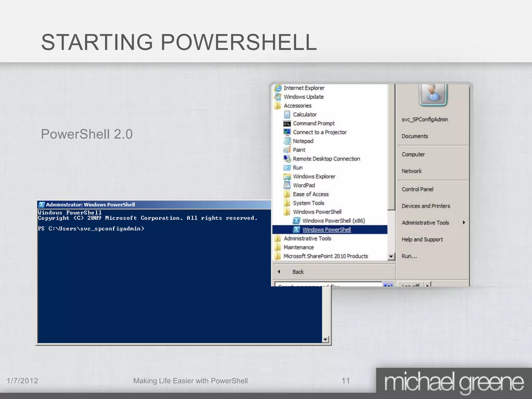
Task: Click the programs list scrollbar thumb
Action: click(391, 147)
